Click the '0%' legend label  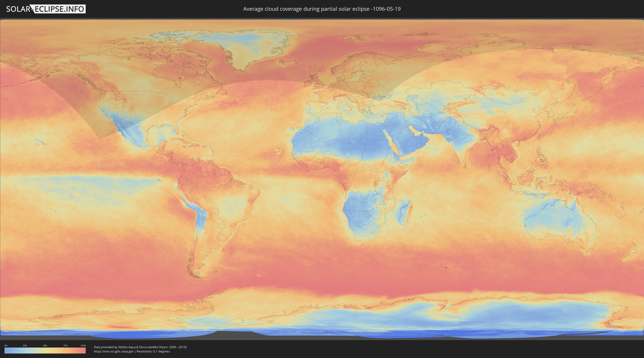coord(6,345)
